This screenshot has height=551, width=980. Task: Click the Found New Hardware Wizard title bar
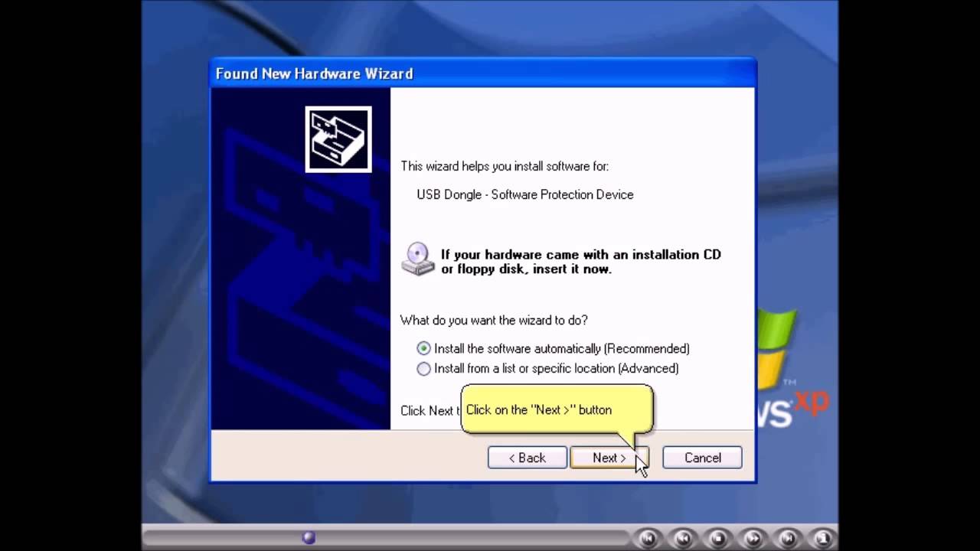(x=483, y=73)
